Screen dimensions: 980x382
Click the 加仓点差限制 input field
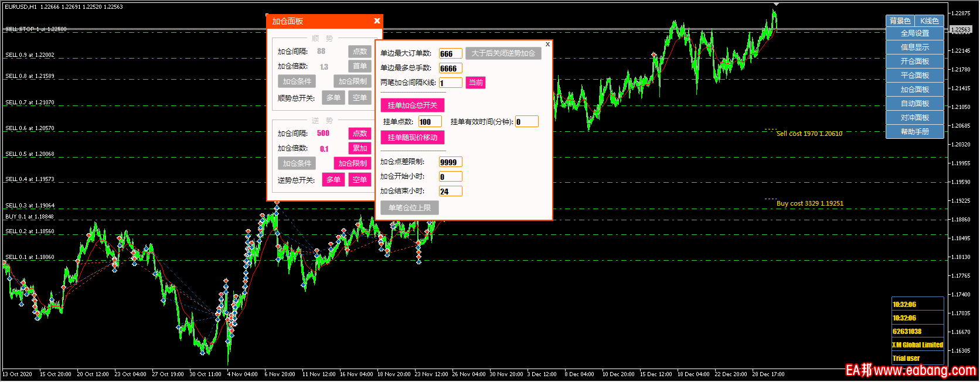click(450, 162)
